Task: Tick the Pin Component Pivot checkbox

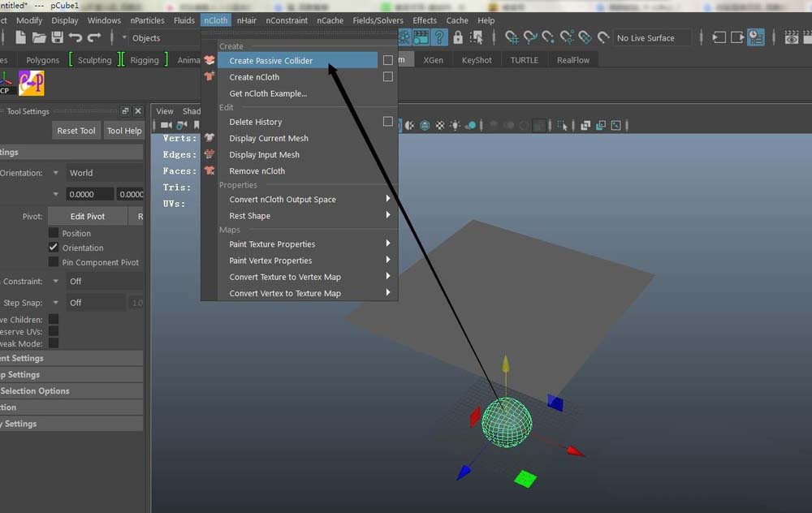Action: (54, 262)
